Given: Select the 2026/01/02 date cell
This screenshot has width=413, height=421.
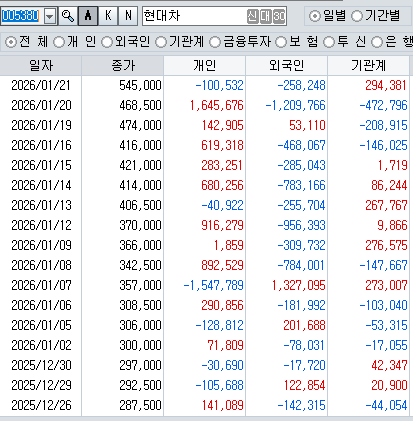Looking at the screenshot, I should [41, 346].
